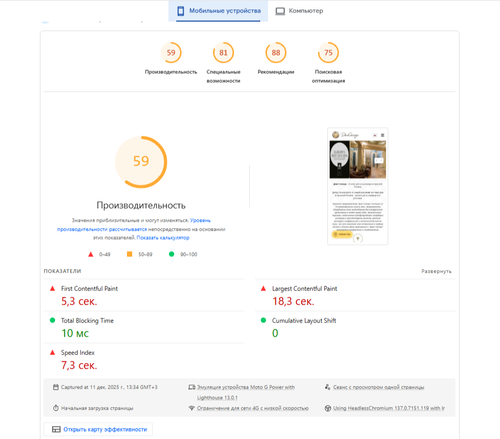Open the Уровень производительности рассчитывается link
The height and width of the screenshot is (439, 500).
pos(134,225)
